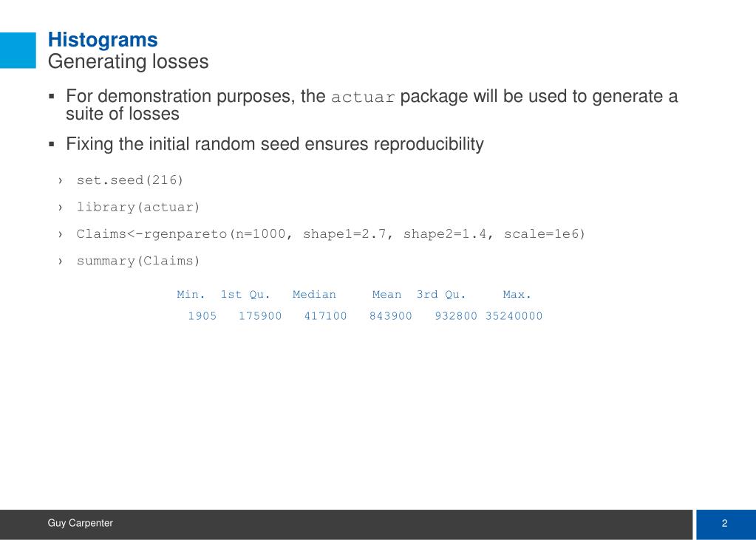756x540 pixels.
Task: Click the Mean column header
Action: click(x=386, y=295)
